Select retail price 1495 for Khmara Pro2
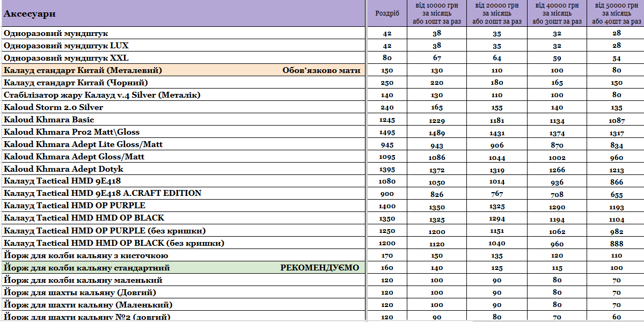 click(x=387, y=133)
